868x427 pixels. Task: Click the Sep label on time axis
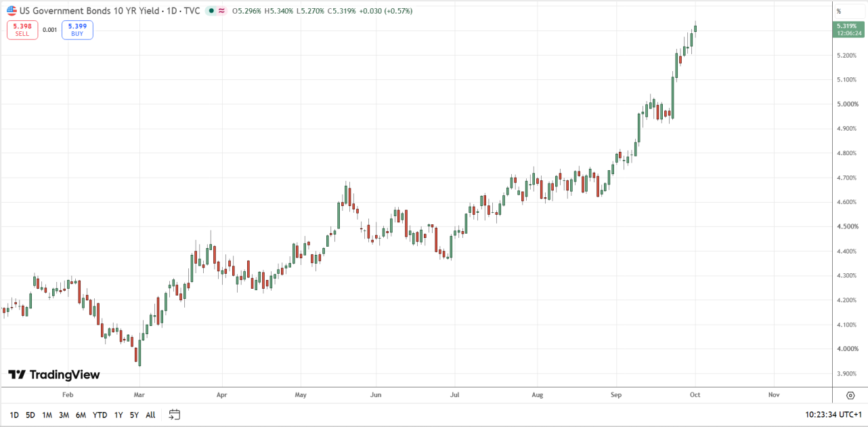point(615,394)
